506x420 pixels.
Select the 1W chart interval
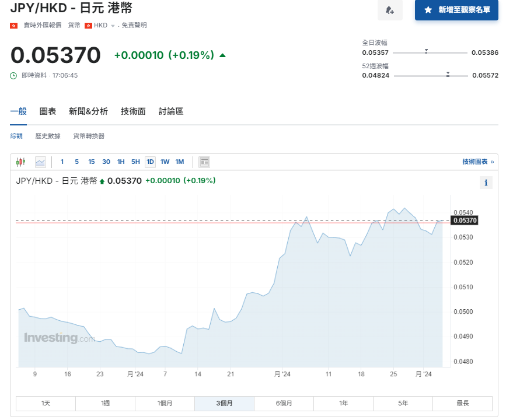tap(165, 162)
